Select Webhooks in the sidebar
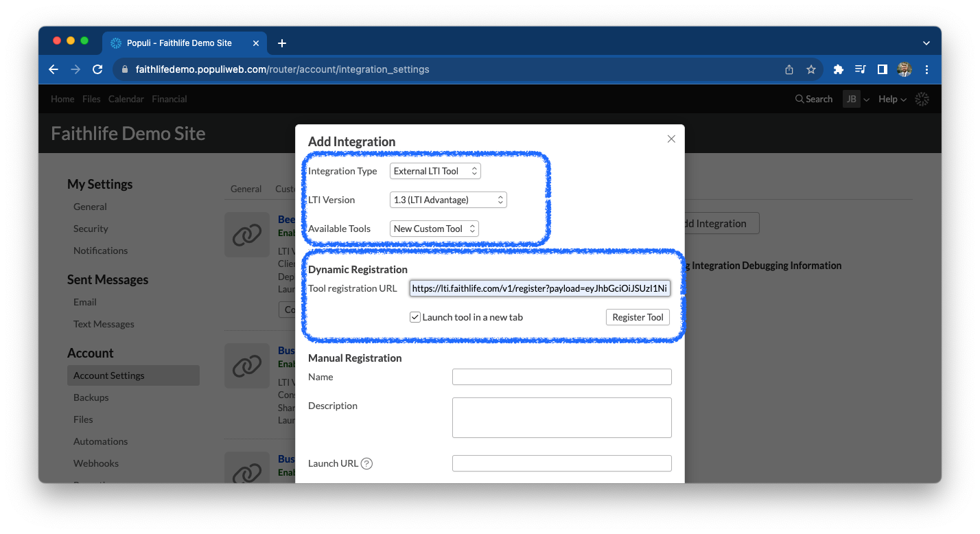Screen dimensions: 980x534 [96, 463]
